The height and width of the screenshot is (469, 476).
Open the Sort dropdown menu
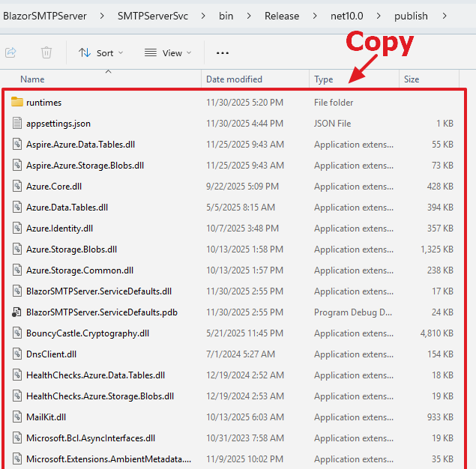[101, 52]
